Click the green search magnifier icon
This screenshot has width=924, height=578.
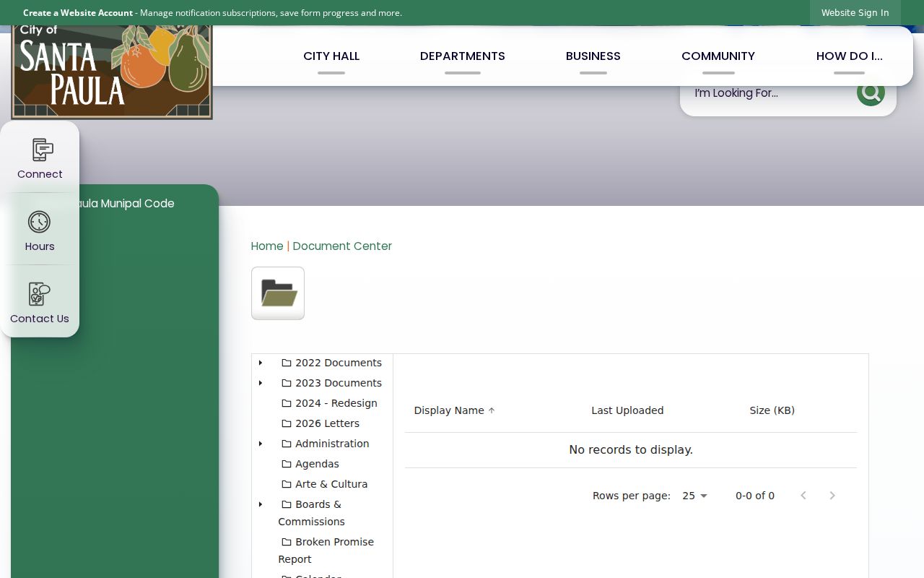(871, 92)
